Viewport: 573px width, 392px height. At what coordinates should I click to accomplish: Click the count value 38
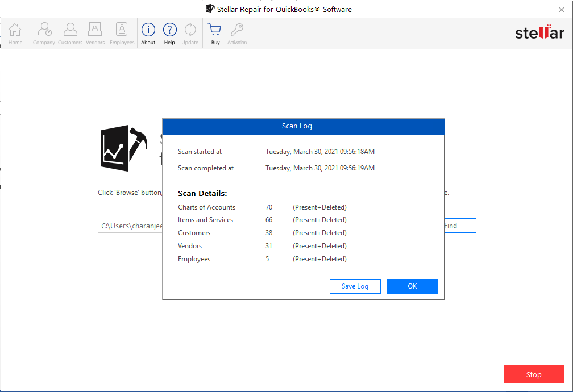click(268, 233)
